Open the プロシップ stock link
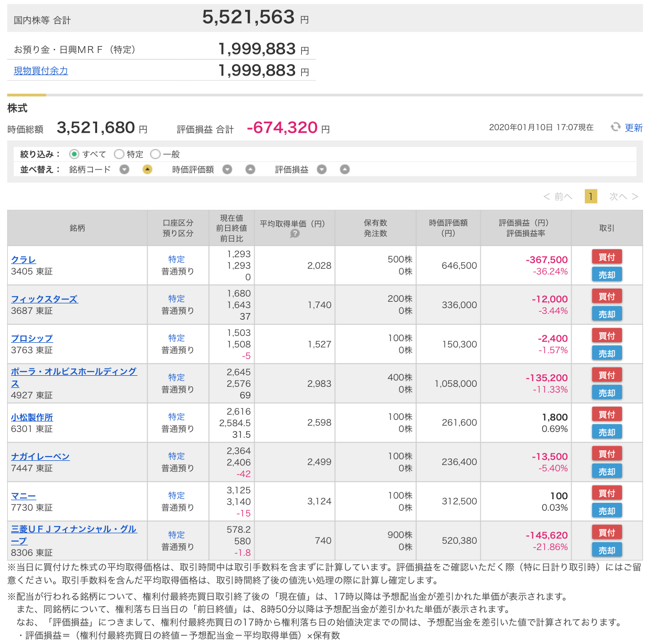Image resolution: width=652 pixels, height=644 pixels. pyautogui.click(x=32, y=339)
